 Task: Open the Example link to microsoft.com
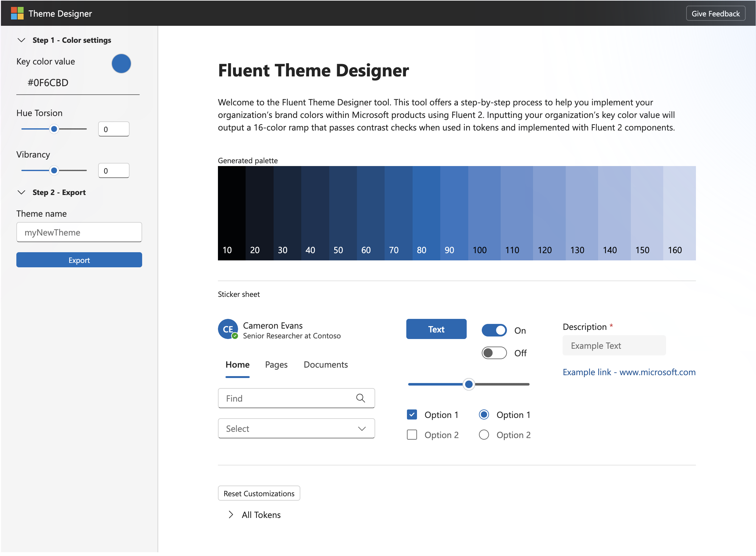coord(629,372)
